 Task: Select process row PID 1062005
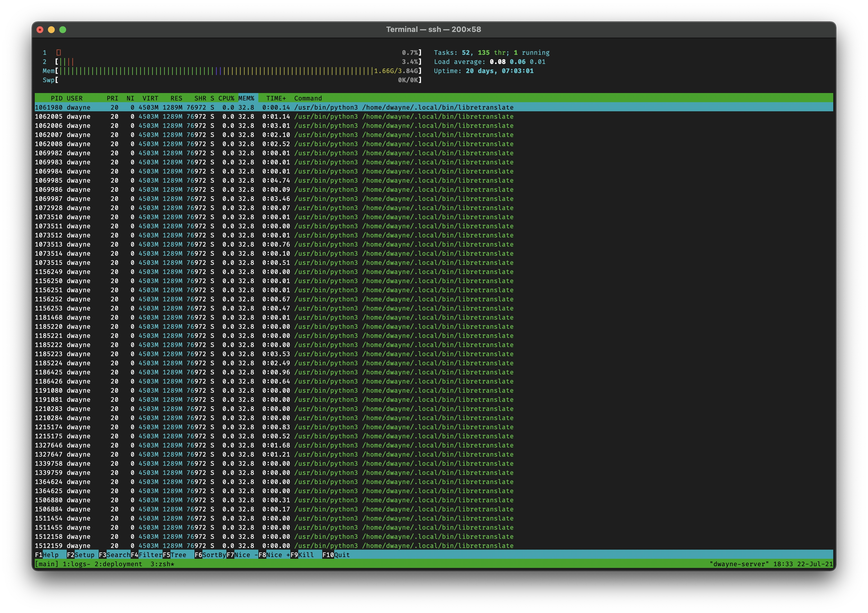pos(434,116)
